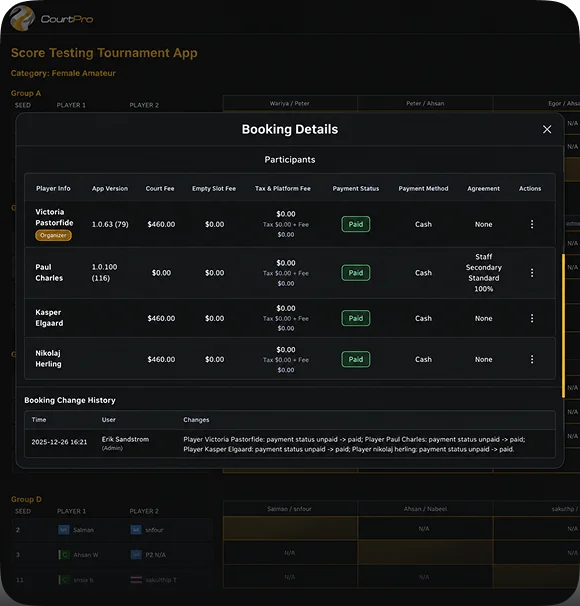Click the Score Testing Tournament App title
The height and width of the screenshot is (606, 580).
(x=104, y=53)
